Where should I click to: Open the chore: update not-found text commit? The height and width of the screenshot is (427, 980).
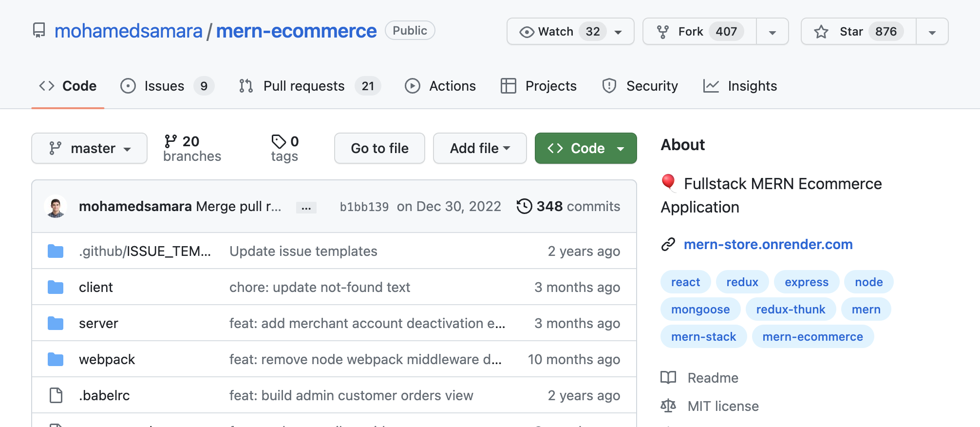(x=320, y=287)
